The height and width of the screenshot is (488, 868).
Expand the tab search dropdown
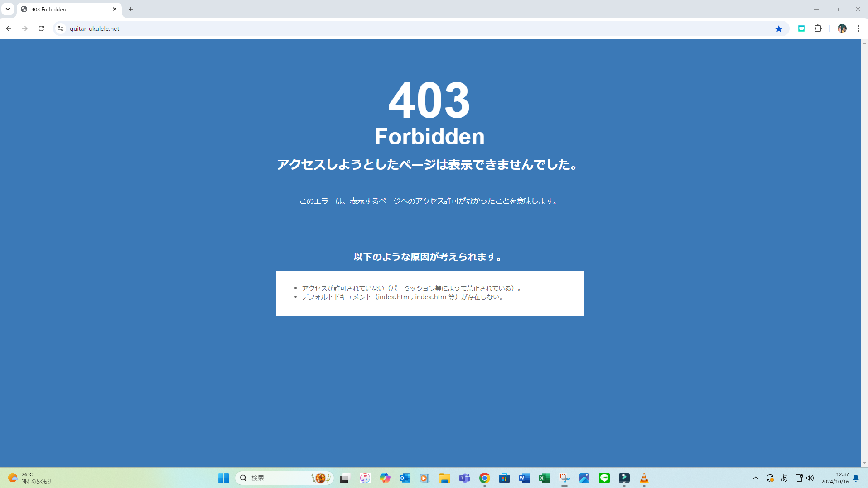point(8,9)
